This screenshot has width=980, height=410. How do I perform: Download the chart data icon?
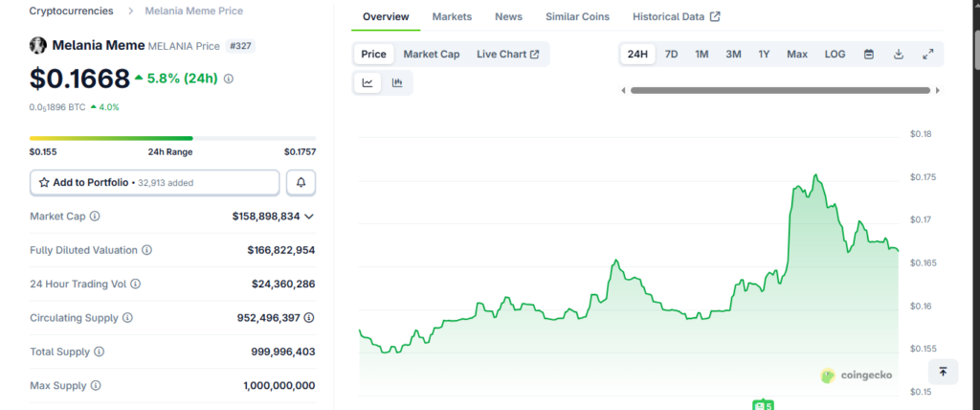pos(899,55)
